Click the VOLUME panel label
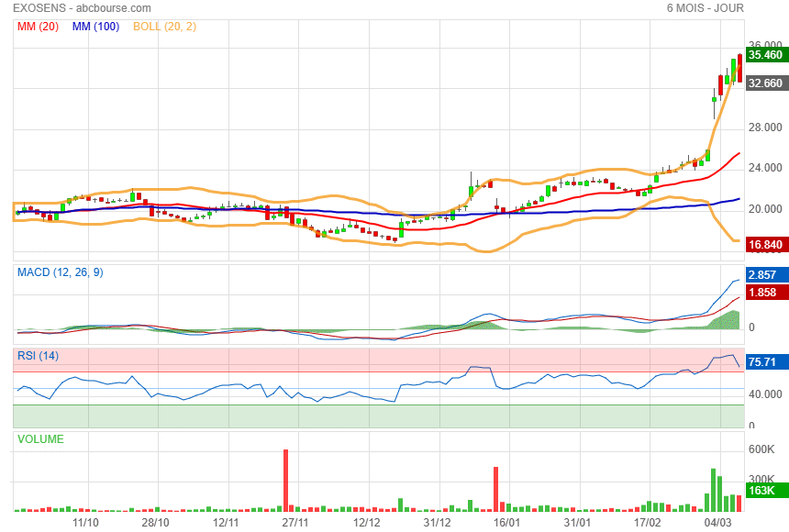 pos(40,438)
